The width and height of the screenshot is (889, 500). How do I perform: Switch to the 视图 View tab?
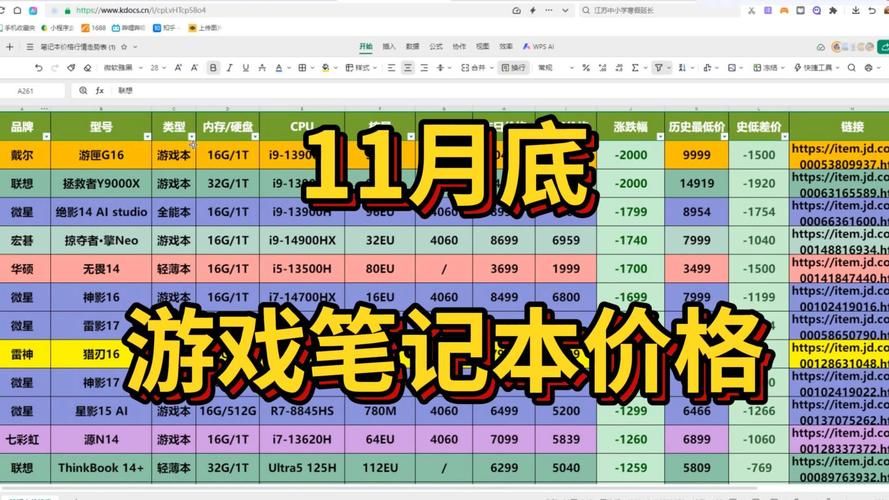tap(482, 46)
